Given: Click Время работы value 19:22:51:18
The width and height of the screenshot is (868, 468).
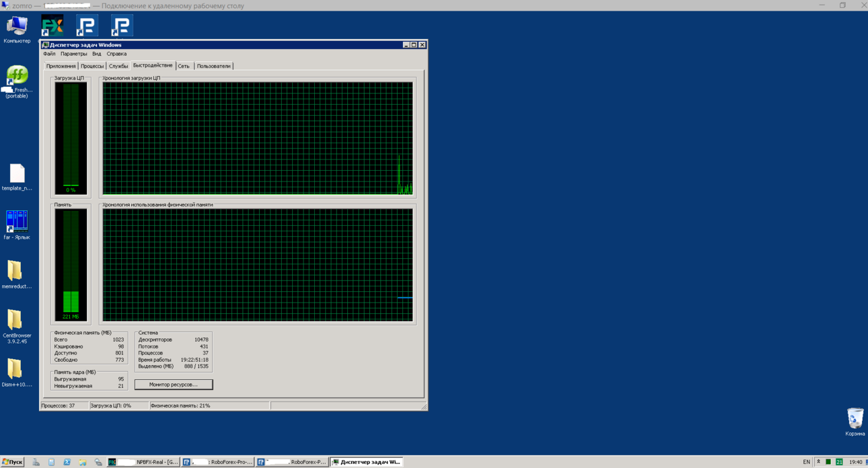Looking at the screenshot, I should click(x=194, y=360).
